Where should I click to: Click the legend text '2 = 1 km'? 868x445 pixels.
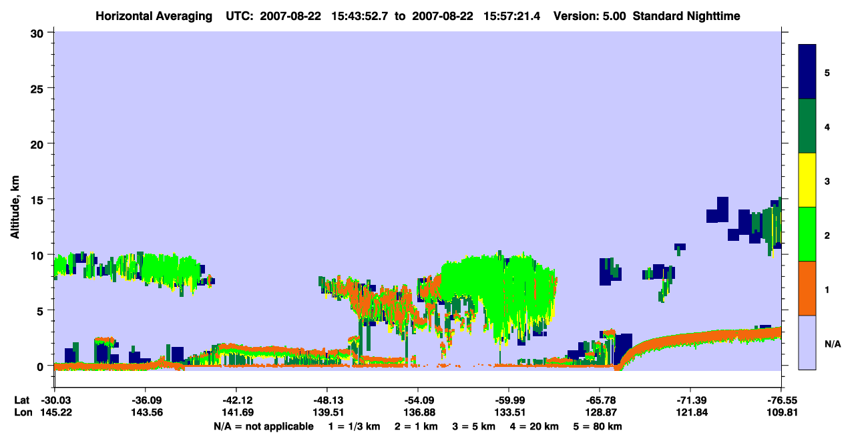415,426
